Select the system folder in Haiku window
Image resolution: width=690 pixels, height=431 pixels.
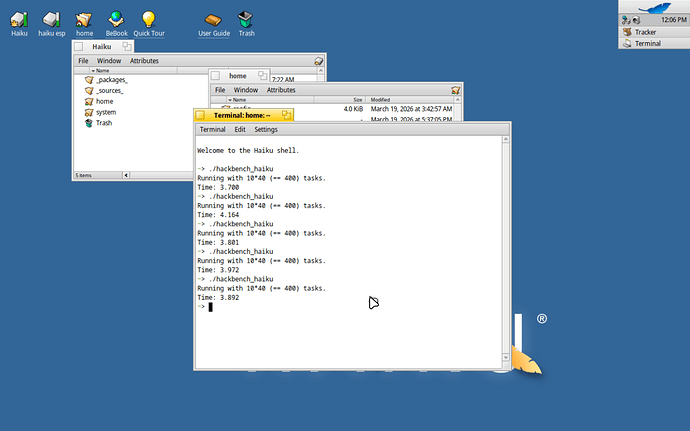tap(106, 112)
